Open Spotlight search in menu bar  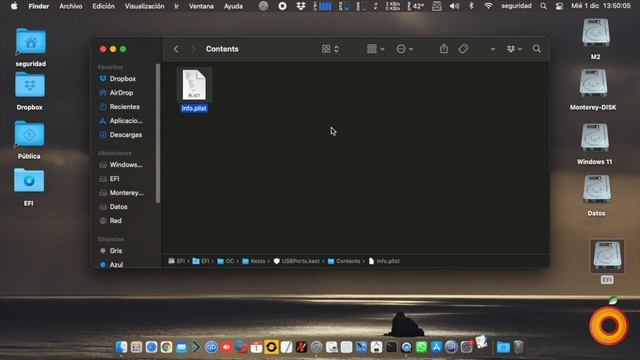pos(543,6)
